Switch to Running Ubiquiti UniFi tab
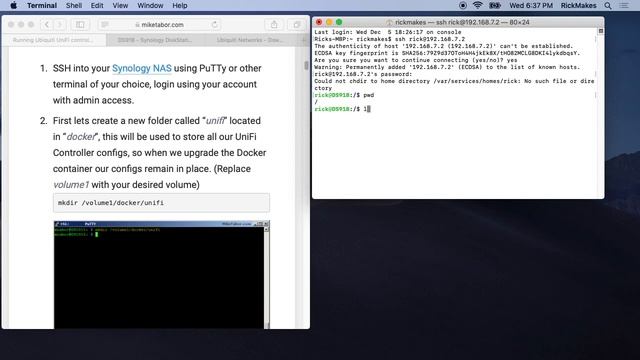Viewport: 640px width, 360px height. (53, 40)
